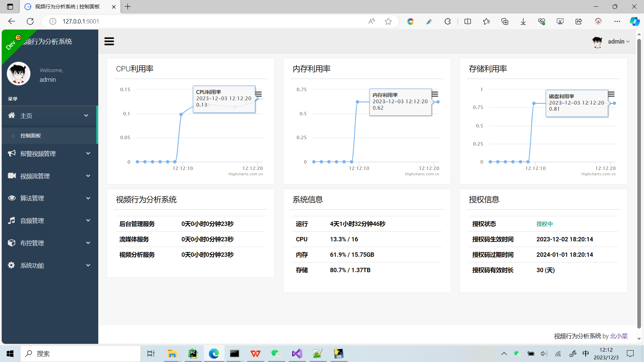Screen dimensions: 644x362
Task: Click the cube icon for 布控管理
Action: click(x=12, y=243)
